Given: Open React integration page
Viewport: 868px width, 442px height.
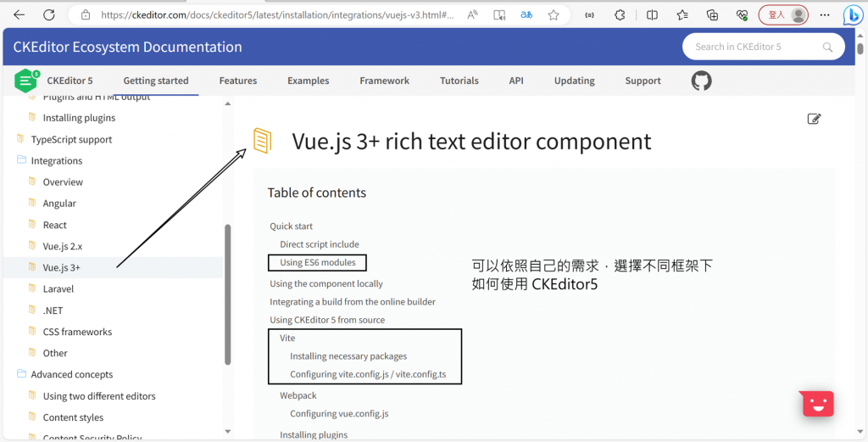Looking at the screenshot, I should pyautogui.click(x=55, y=225).
